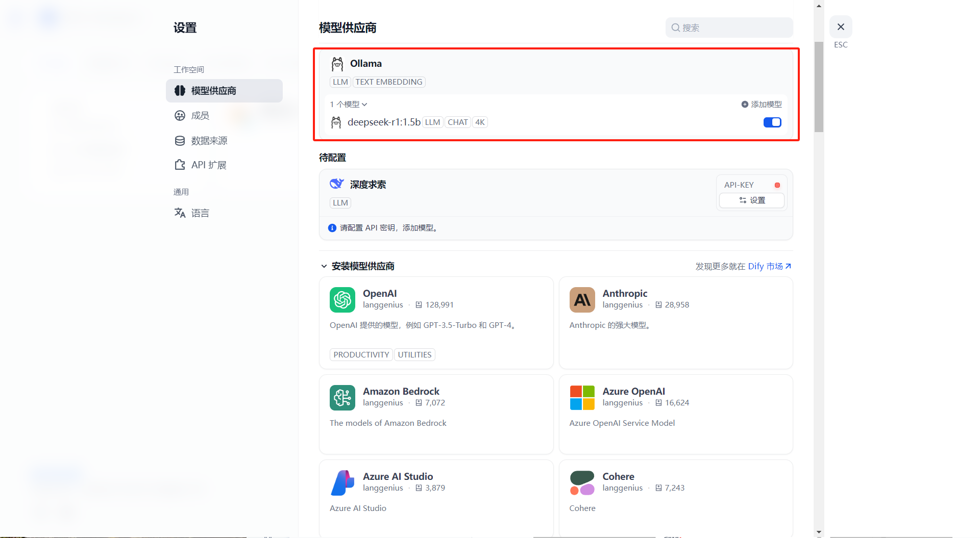
Task: Open the Anthropic provider card
Action: tap(676, 323)
